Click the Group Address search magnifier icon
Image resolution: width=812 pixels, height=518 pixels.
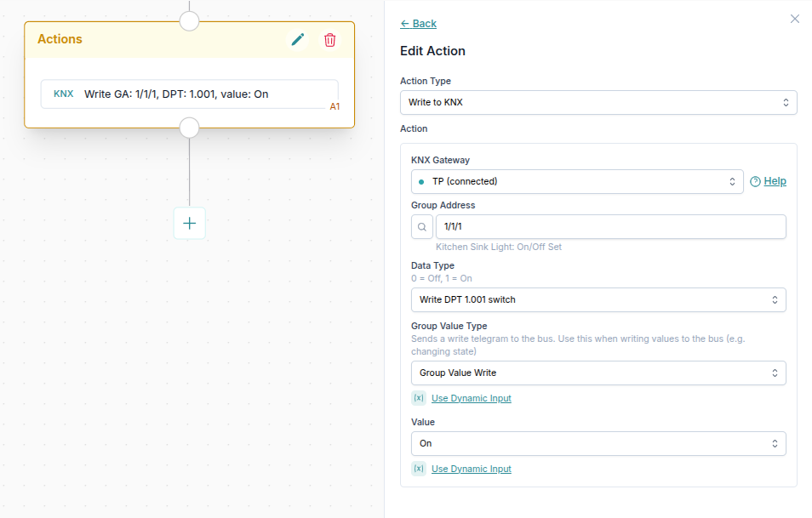(x=422, y=227)
